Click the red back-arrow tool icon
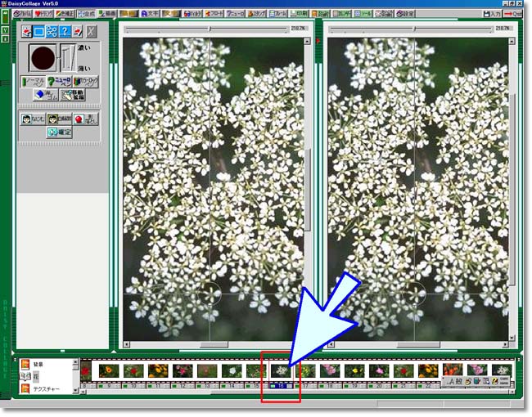 click(27, 32)
